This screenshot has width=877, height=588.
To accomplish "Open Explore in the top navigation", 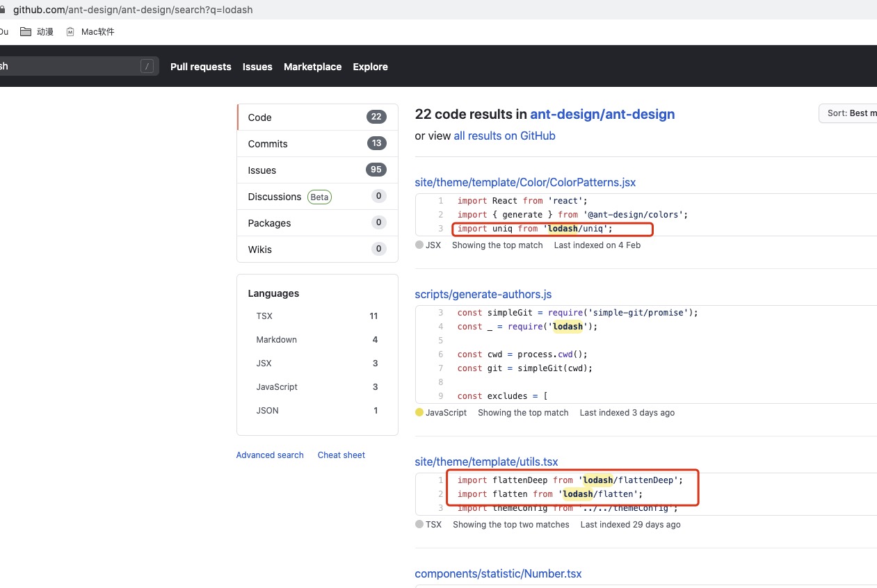I will click(371, 67).
